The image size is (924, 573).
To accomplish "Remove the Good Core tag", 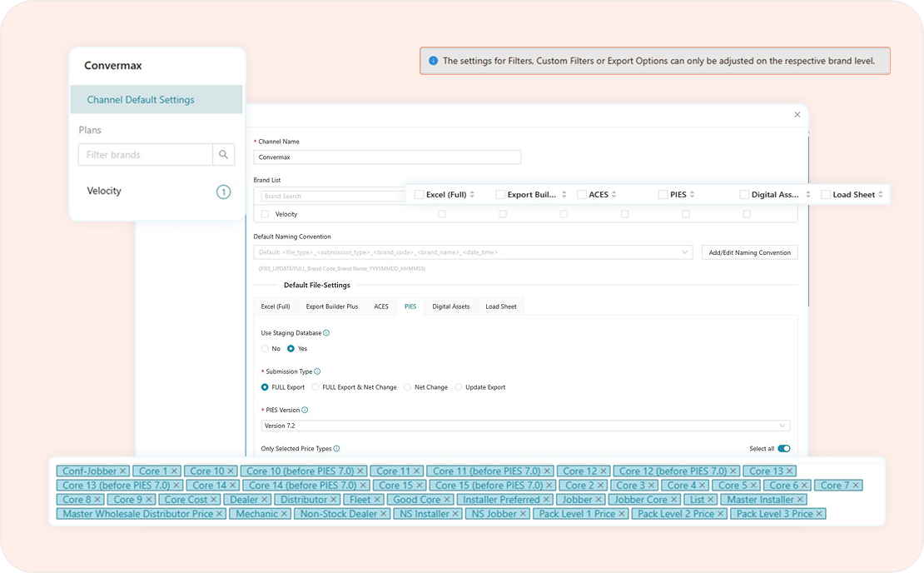I will point(448,500).
